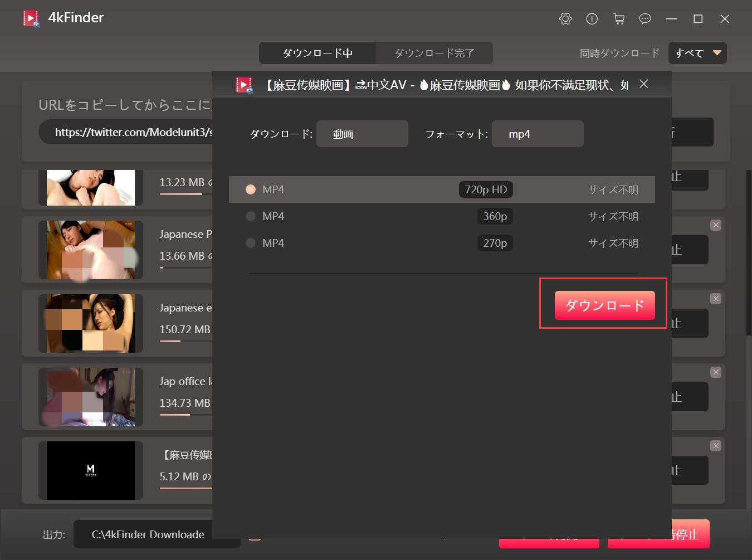The width and height of the screenshot is (752, 560).
Task: Select the 720p HD MP4 option
Action: (251, 189)
